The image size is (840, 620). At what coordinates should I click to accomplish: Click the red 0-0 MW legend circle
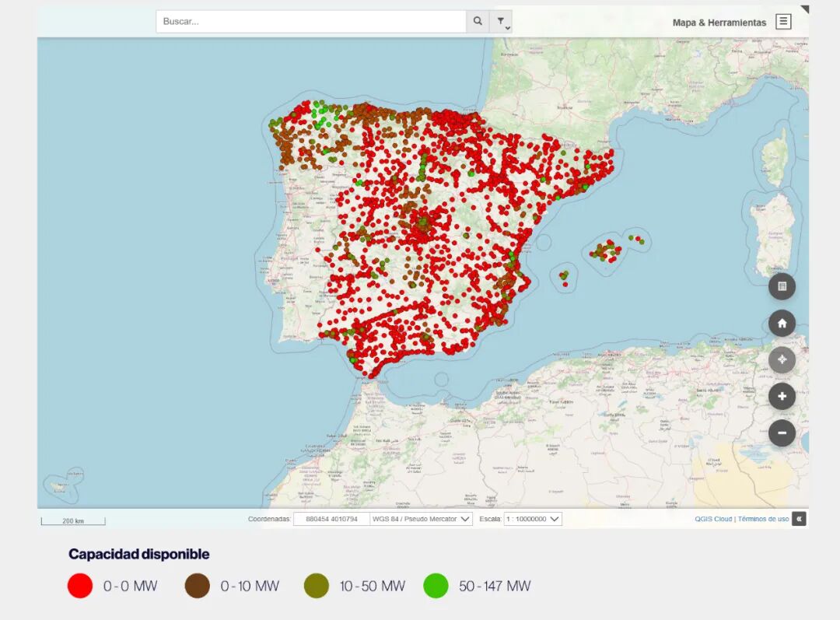pyautogui.click(x=80, y=586)
